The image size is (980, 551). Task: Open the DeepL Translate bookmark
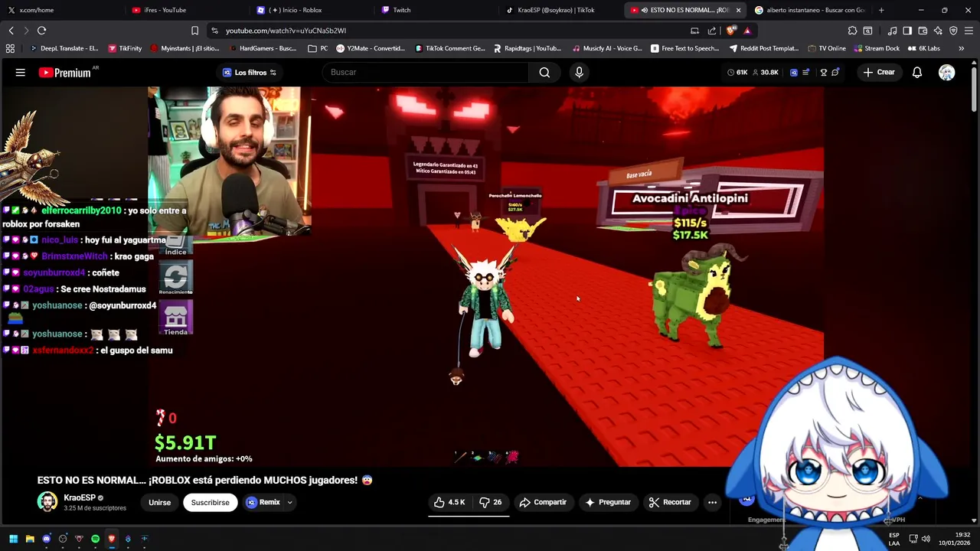click(x=64, y=48)
